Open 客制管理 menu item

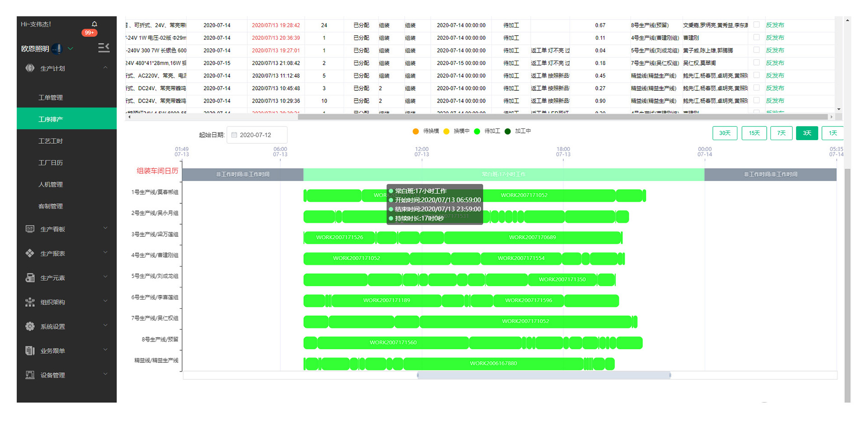click(x=66, y=206)
